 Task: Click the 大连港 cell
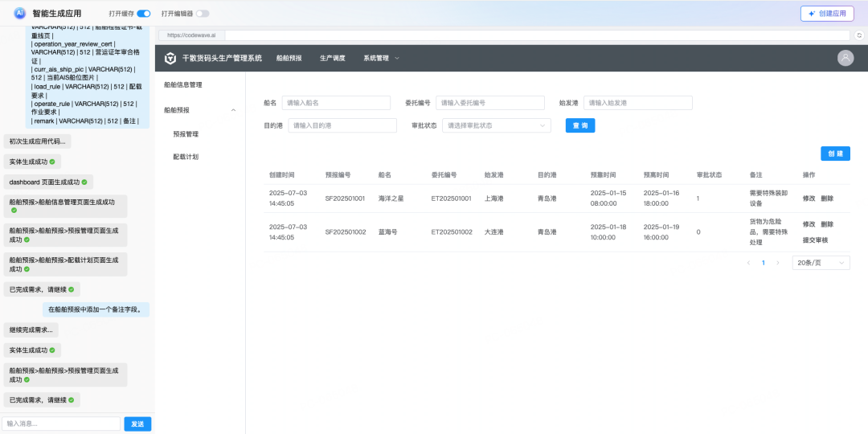click(493, 232)
